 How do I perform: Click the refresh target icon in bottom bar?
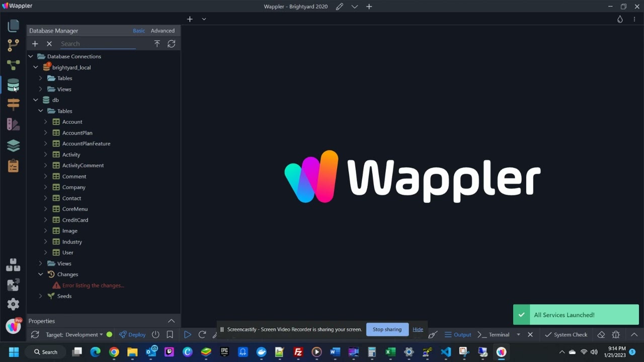35,335
